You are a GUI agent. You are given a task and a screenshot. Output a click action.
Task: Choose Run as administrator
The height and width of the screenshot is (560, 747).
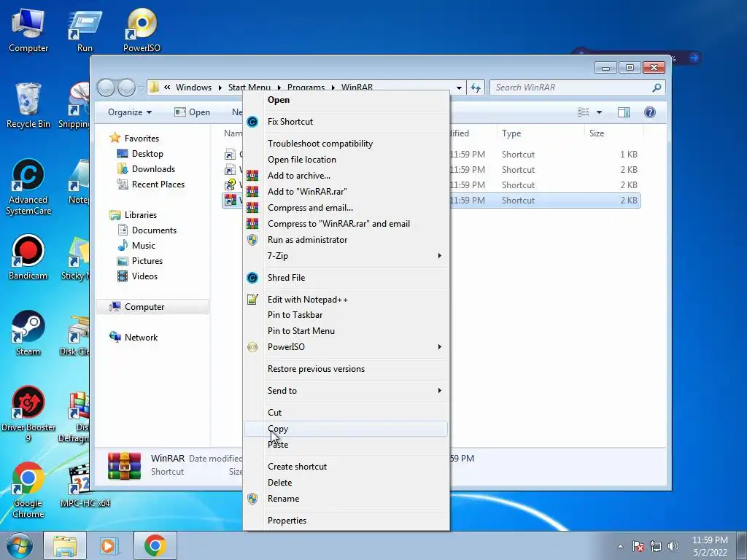coord(347,239)
